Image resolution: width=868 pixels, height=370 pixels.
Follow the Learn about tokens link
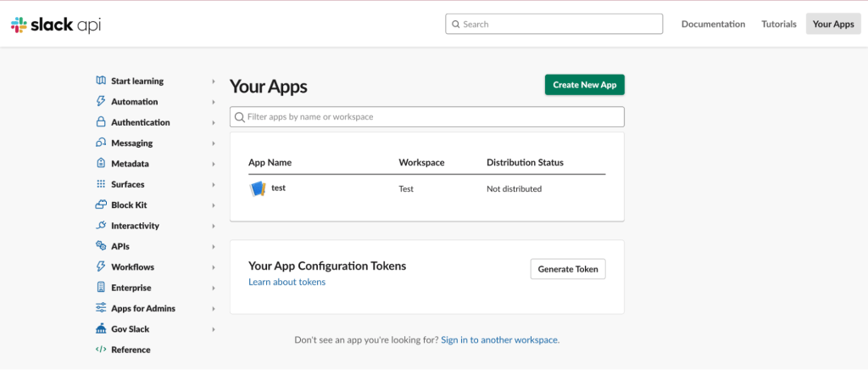click(287, 282)
